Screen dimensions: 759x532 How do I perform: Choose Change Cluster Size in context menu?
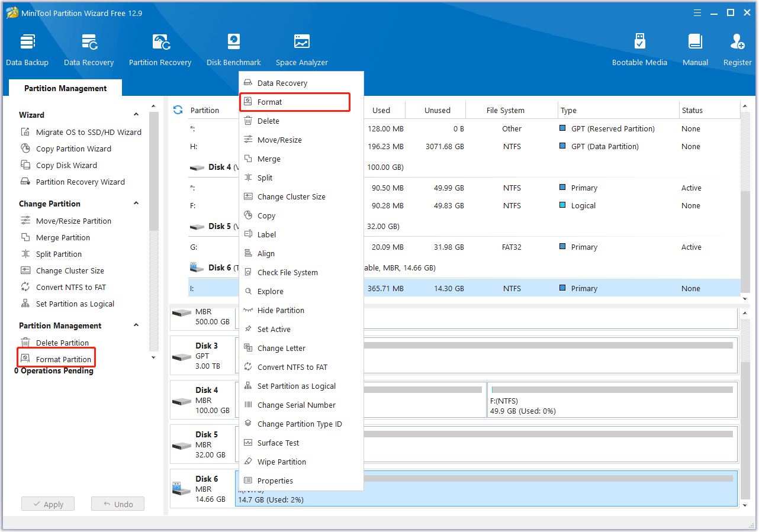301,196
